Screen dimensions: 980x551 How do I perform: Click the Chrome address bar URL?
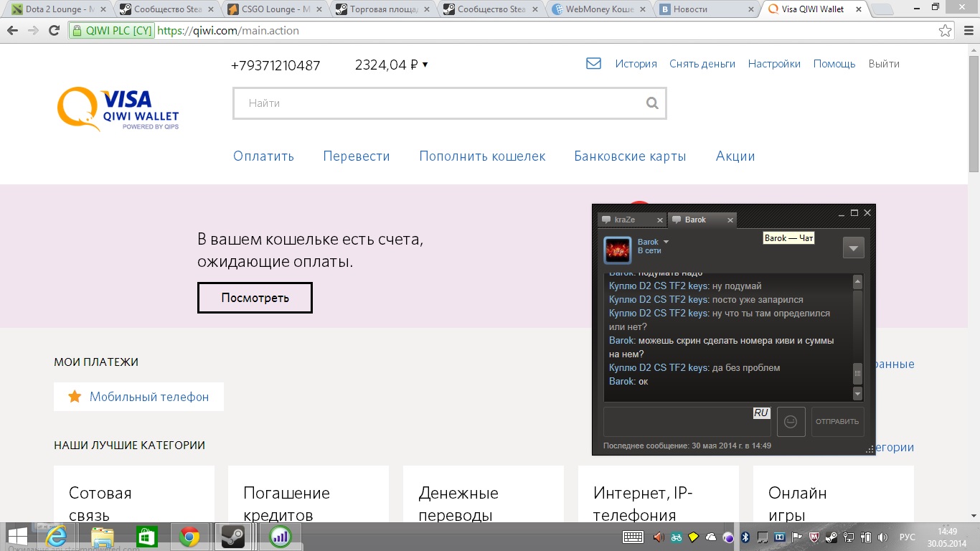pyautogui.click(x=227, y=31)
